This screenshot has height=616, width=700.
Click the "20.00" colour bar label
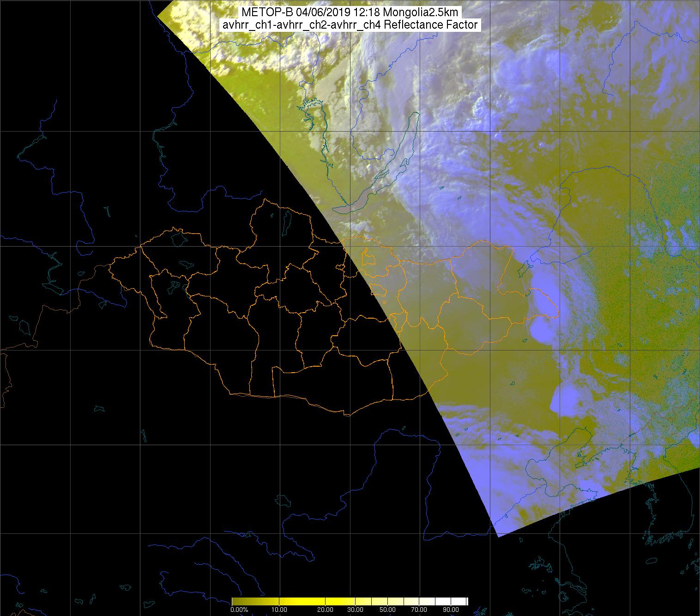coord(326,610)
